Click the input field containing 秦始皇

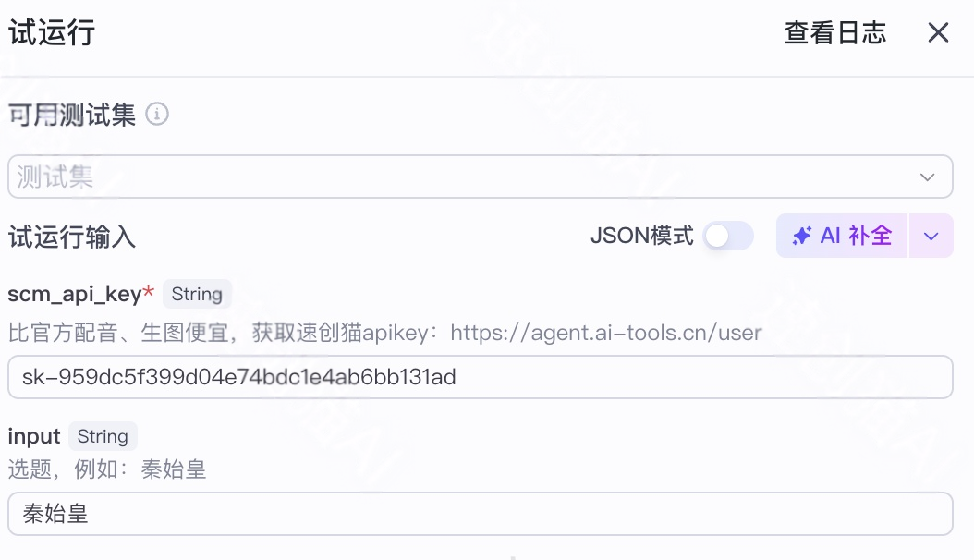480,514
